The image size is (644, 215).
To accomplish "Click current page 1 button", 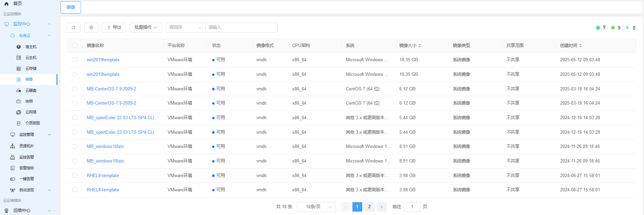I will [x=357, y=207].
